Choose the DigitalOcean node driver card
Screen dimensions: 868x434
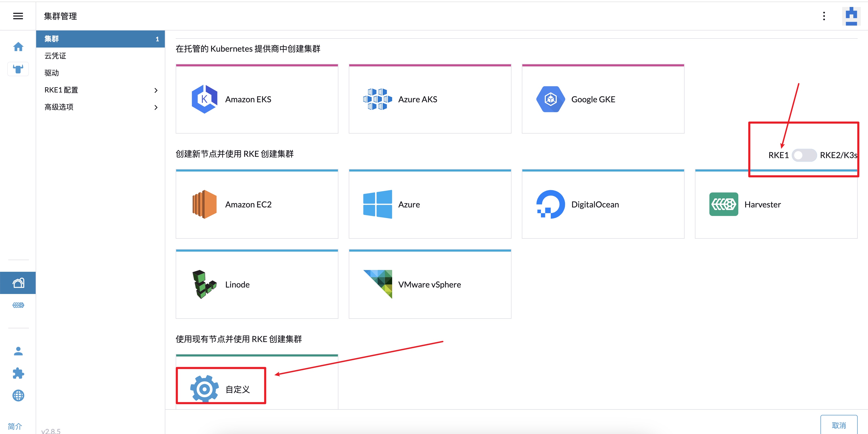click(x=603, y=204)
